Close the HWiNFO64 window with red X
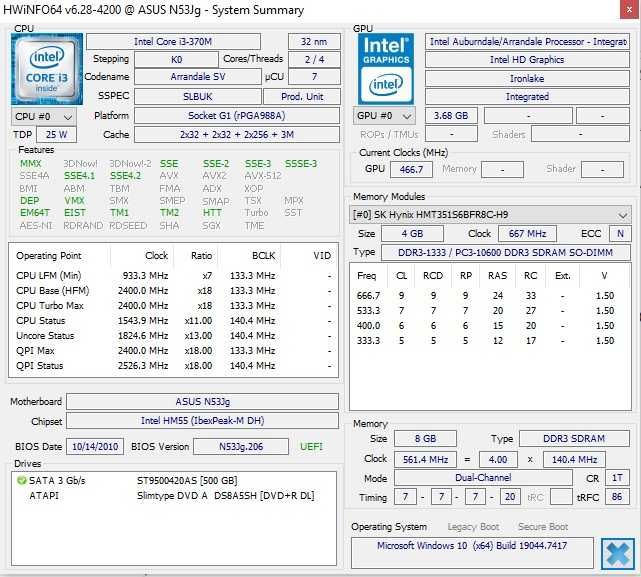 coord(630,9)
